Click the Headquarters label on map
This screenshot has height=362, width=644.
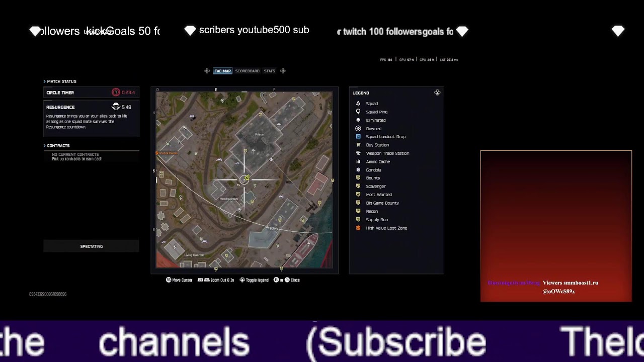pyautogui.click(x=228, y=199)
